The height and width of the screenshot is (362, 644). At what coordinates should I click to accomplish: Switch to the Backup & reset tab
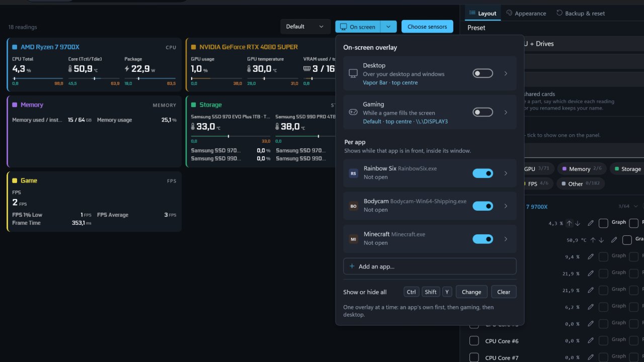581,13
